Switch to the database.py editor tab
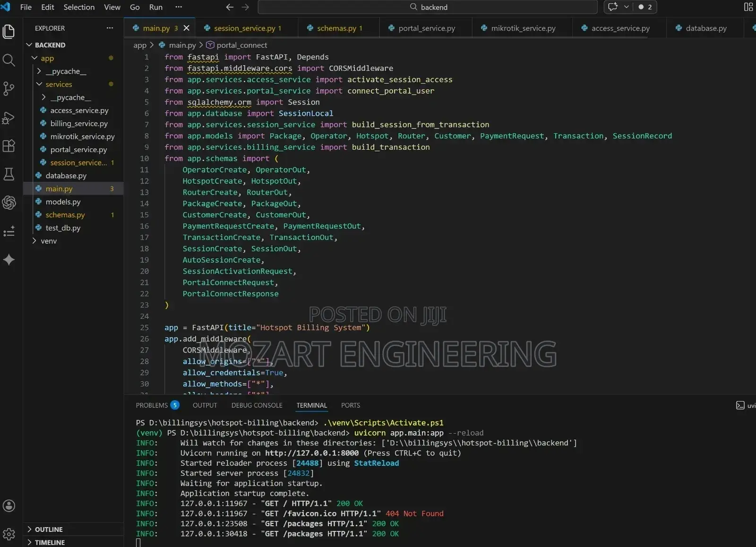Screen dimensions: 756x547 pos(705,28)
